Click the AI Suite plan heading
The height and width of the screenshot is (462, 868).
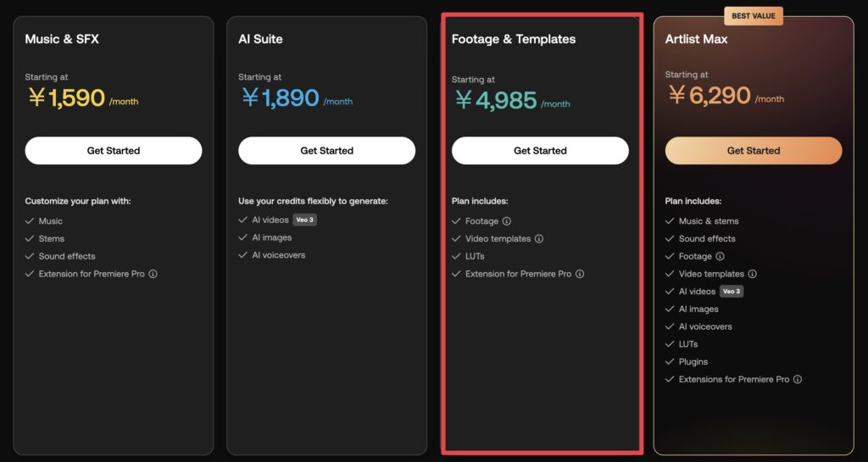point(260,39)
